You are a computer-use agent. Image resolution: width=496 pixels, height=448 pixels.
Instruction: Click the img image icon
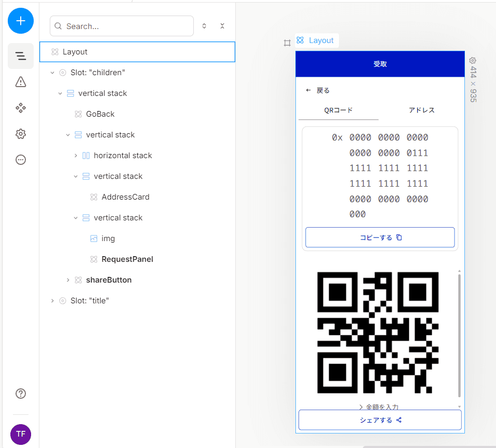click(94, 239)
